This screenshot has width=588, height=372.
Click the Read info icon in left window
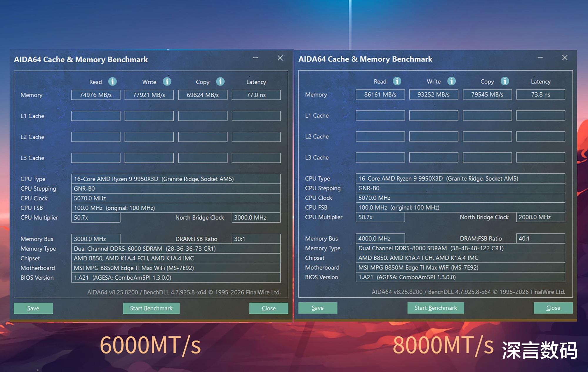pos(112,81)
